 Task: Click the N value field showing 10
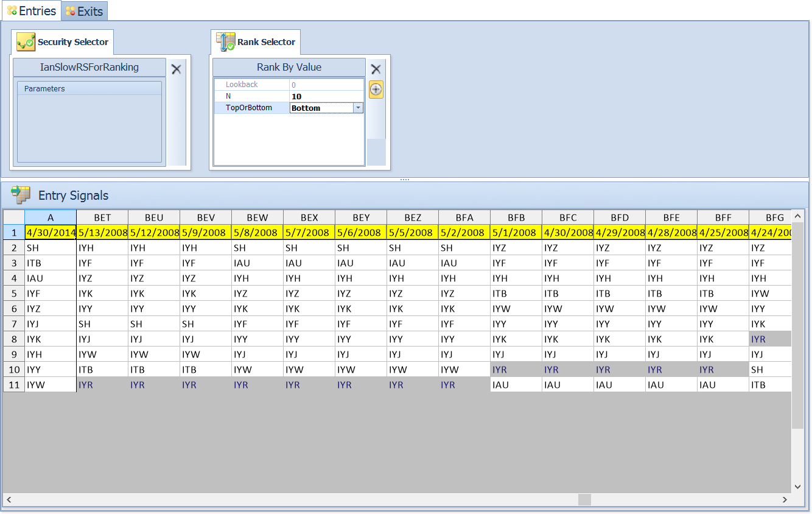[x=326, y=96]
